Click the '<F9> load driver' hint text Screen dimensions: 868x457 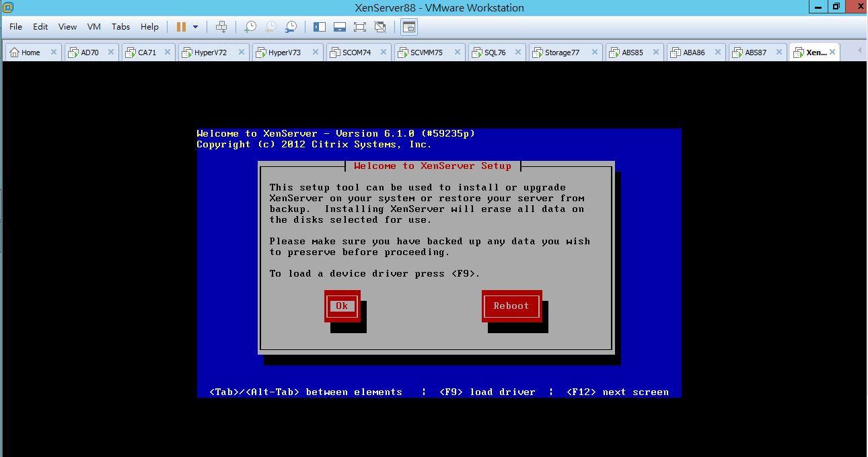(487, 392)
